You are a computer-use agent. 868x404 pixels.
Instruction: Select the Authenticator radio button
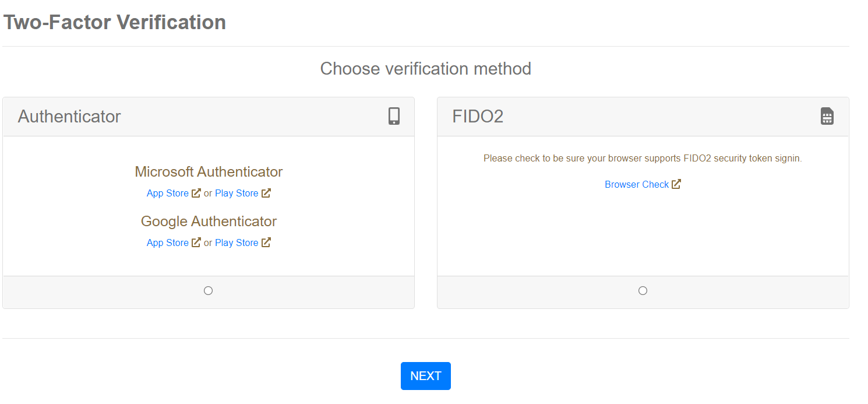(x=209, y=290)
